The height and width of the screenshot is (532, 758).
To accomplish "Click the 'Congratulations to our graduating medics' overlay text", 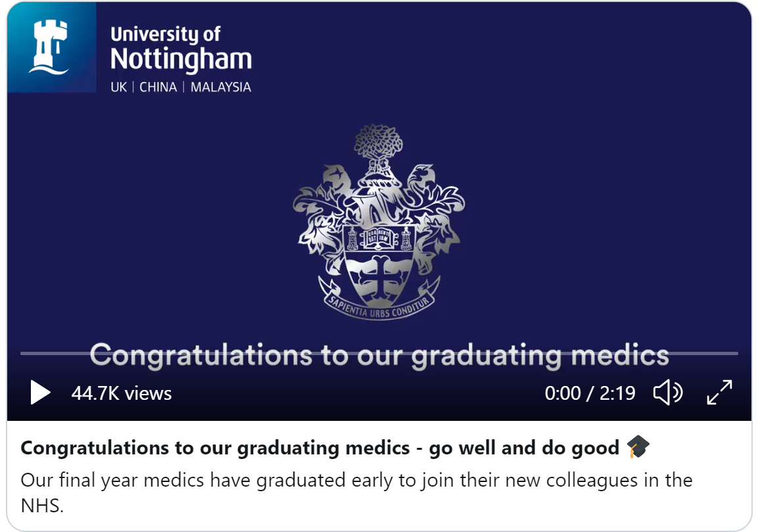I will 379,356.
